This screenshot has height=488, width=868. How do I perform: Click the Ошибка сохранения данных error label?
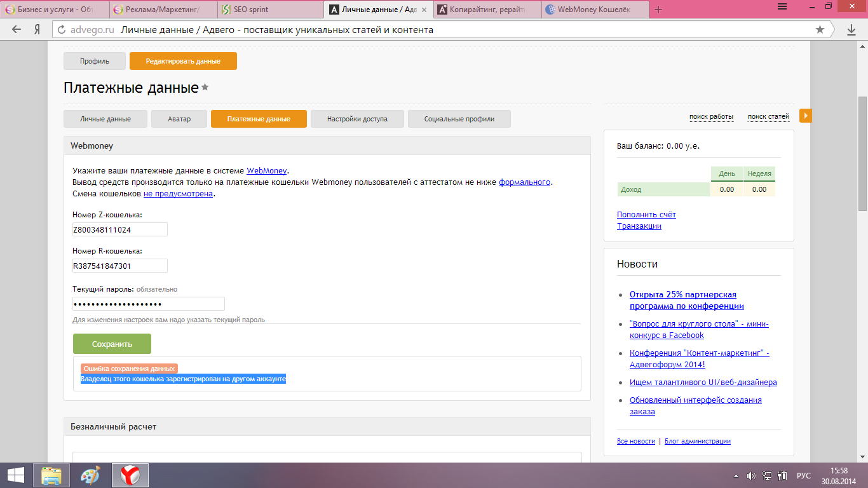[x=129, y=369]
